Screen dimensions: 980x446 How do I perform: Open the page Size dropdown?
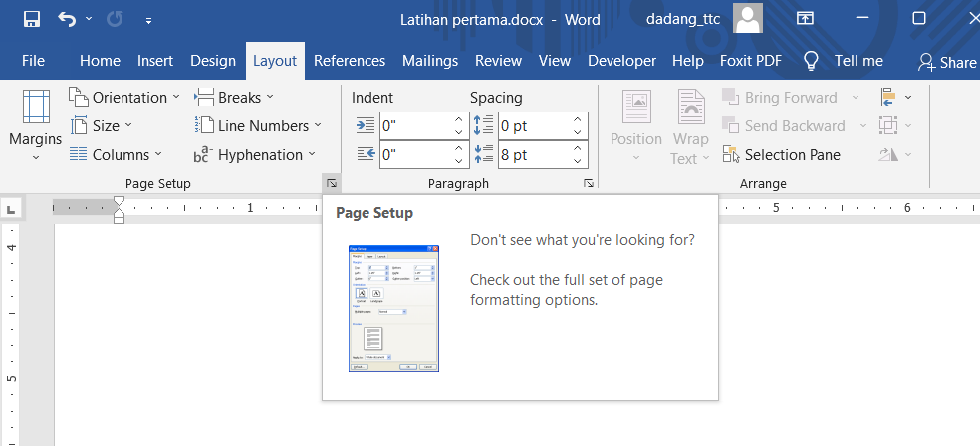point(102,126)
